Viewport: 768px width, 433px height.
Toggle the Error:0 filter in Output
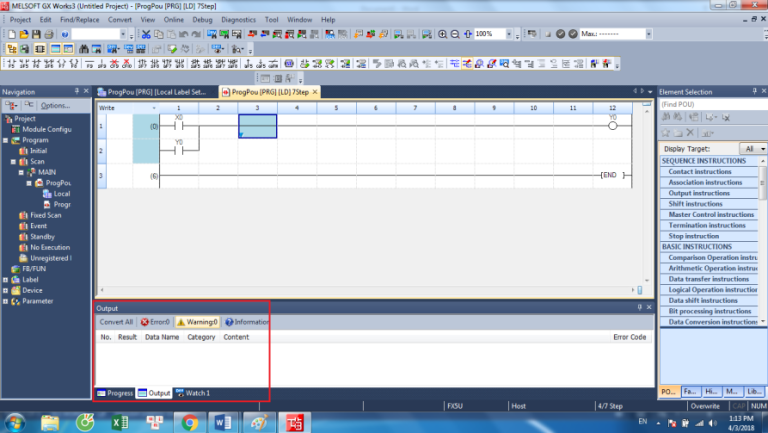(x=156, y=322)
